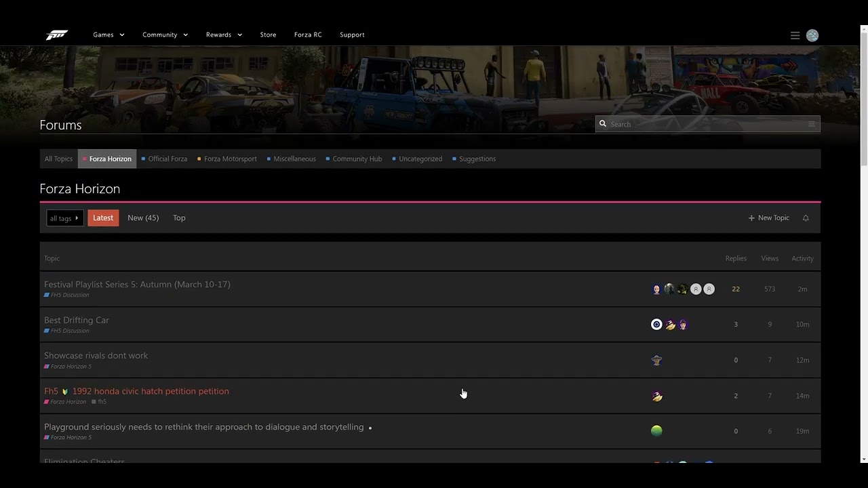Screen dimensions: 868x488
Task: Click the Forums page heading
Action: coord(60,125)
